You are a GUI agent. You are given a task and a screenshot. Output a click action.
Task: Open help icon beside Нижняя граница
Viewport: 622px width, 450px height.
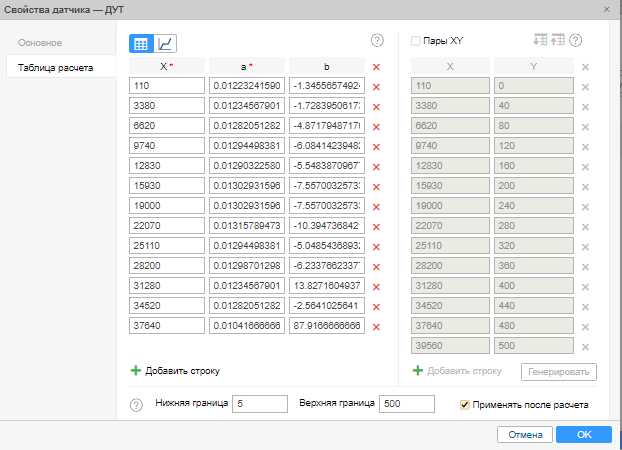click(136, 405)
